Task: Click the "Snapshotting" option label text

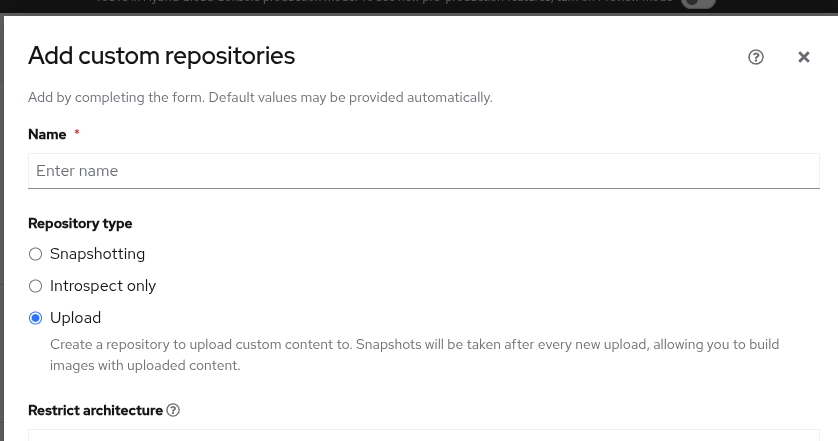Action: [97, 254]
